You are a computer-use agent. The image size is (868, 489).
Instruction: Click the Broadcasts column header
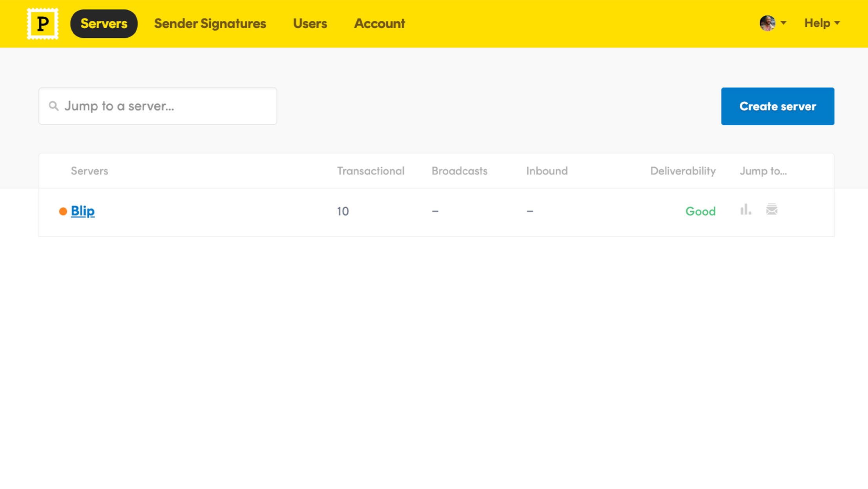459,171
